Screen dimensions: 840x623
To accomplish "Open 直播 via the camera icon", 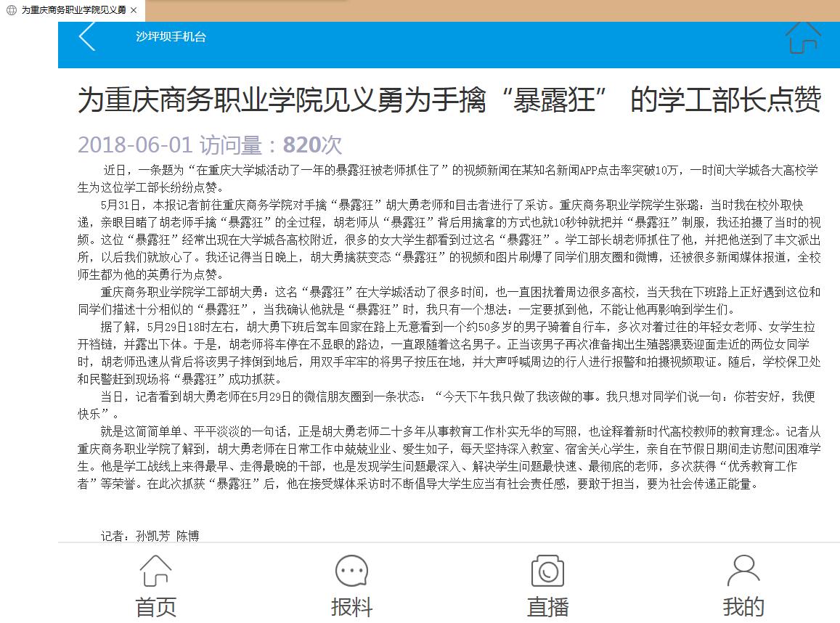I will [547, 571].
